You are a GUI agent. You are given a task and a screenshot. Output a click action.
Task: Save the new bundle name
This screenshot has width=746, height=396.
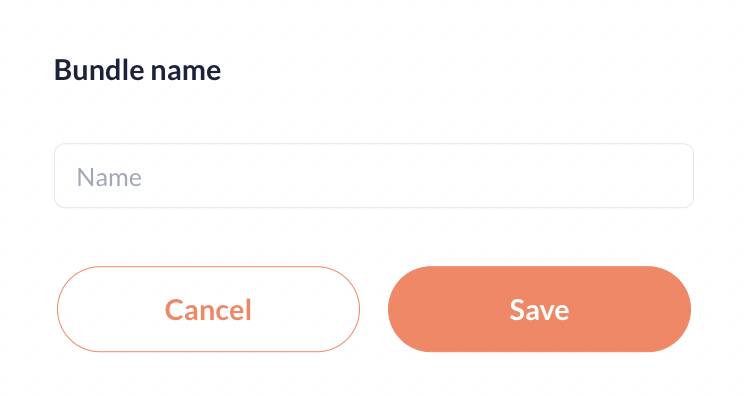[x=539, y=309]
